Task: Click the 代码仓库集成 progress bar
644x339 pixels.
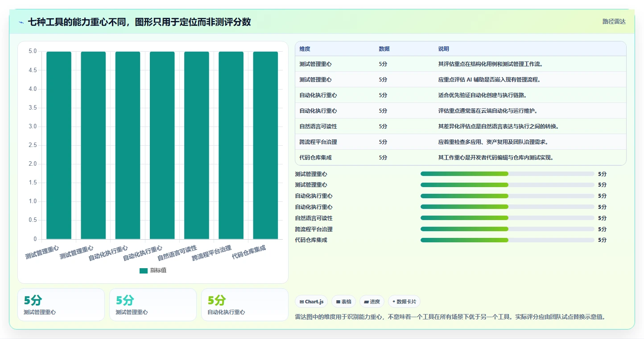Action: 508,240
